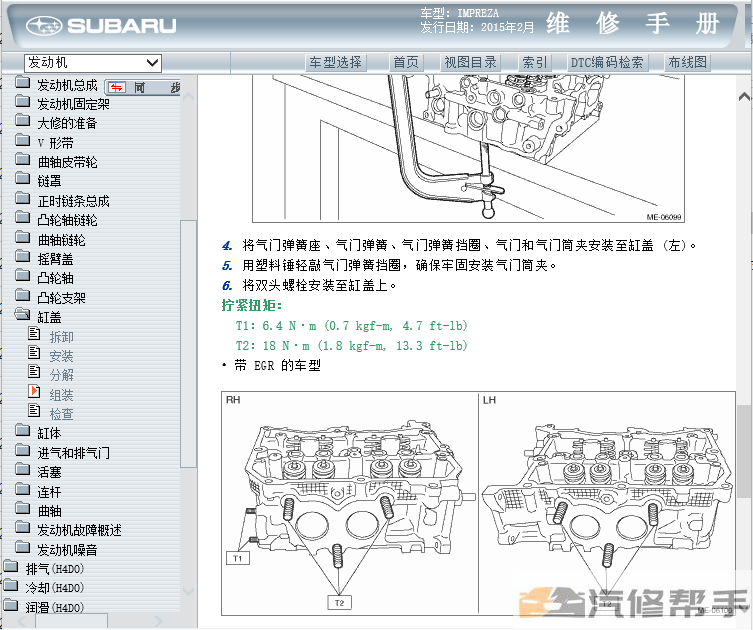Go to 首页 home page

(406, 62)
